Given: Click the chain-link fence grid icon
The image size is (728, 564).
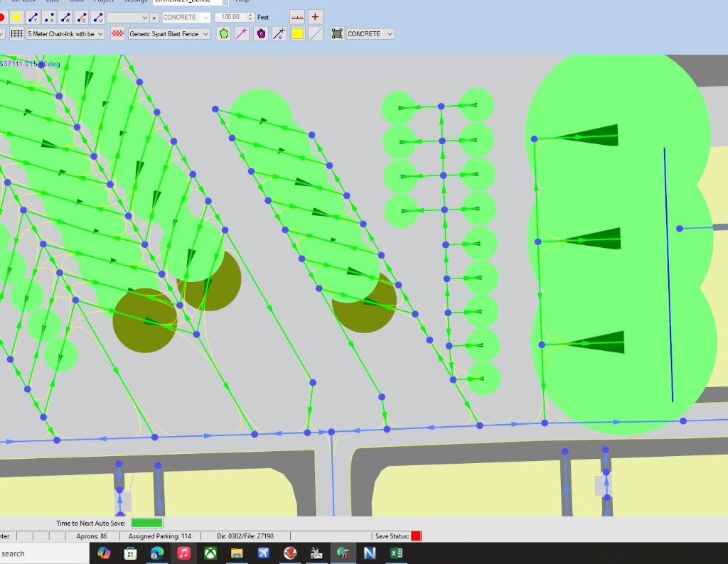Looking at the screenshot, I should coord(16,33).
